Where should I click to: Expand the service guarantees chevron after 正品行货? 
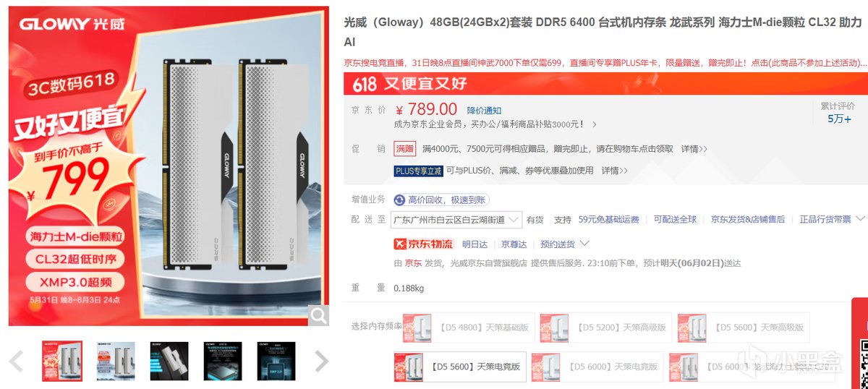[859, 218]
